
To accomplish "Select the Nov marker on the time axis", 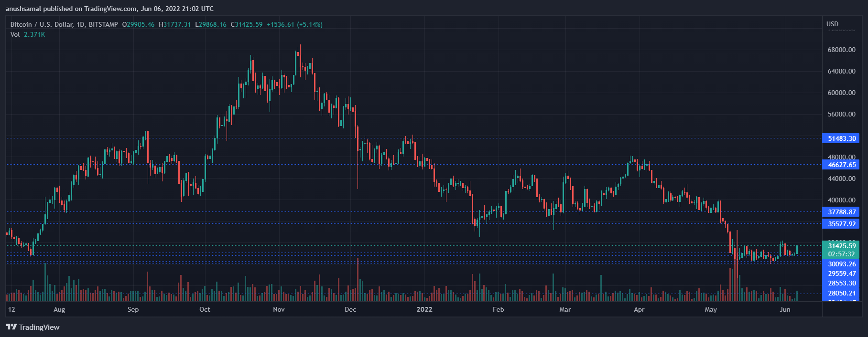I will click(279, 309).
